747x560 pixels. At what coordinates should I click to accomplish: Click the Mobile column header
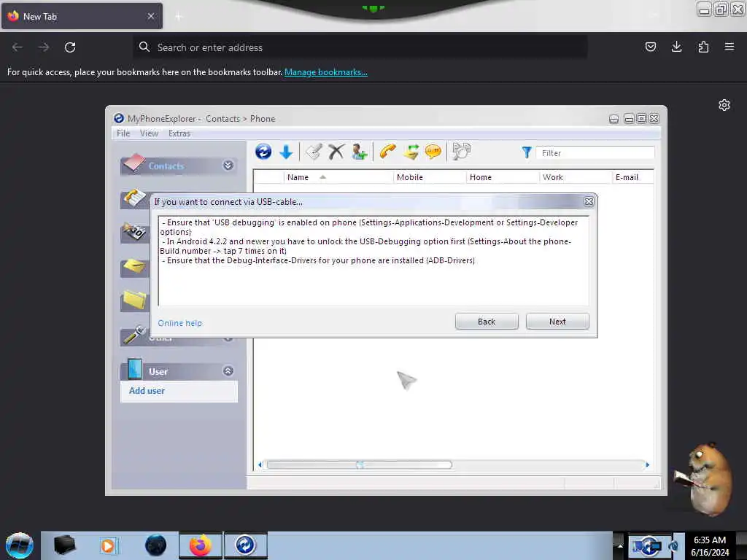click(x=430, y=177)
